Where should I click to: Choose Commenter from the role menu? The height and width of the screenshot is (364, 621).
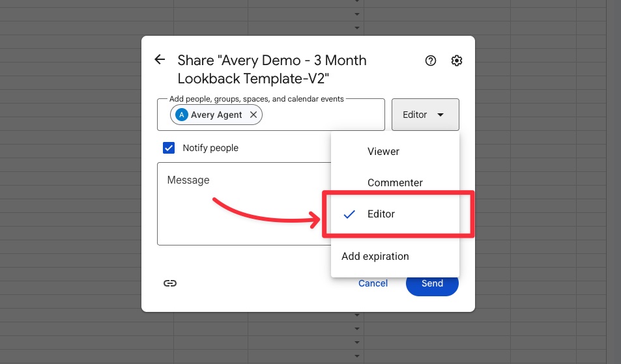[x=396, y=183]
